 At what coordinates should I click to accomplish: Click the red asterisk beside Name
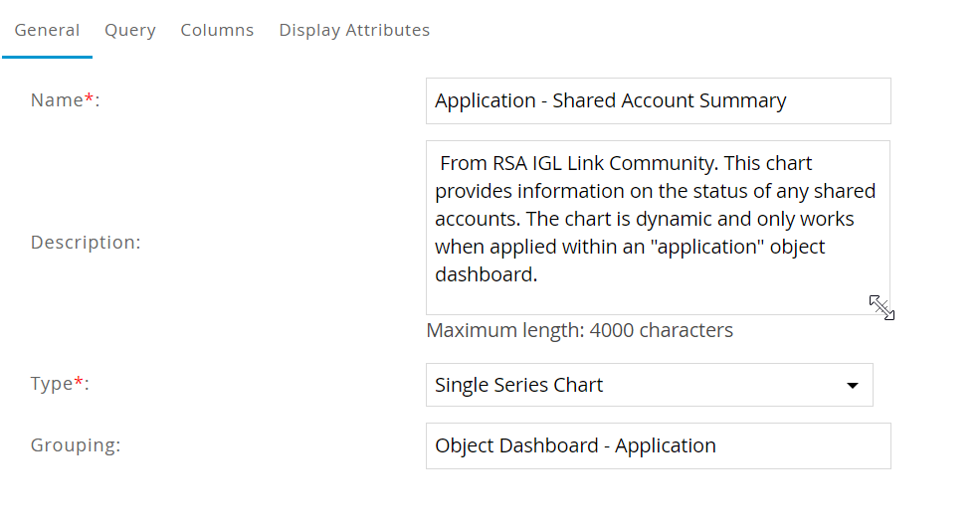[x=90, y=98]
